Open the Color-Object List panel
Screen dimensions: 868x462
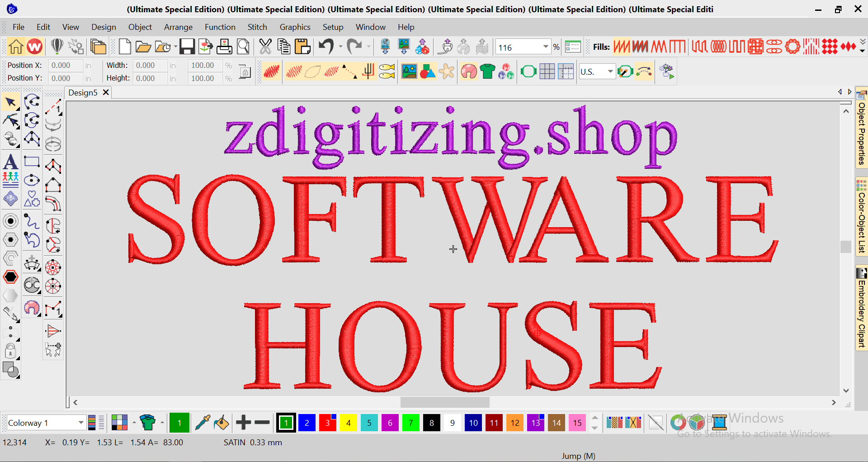click(x=862, y=216)
